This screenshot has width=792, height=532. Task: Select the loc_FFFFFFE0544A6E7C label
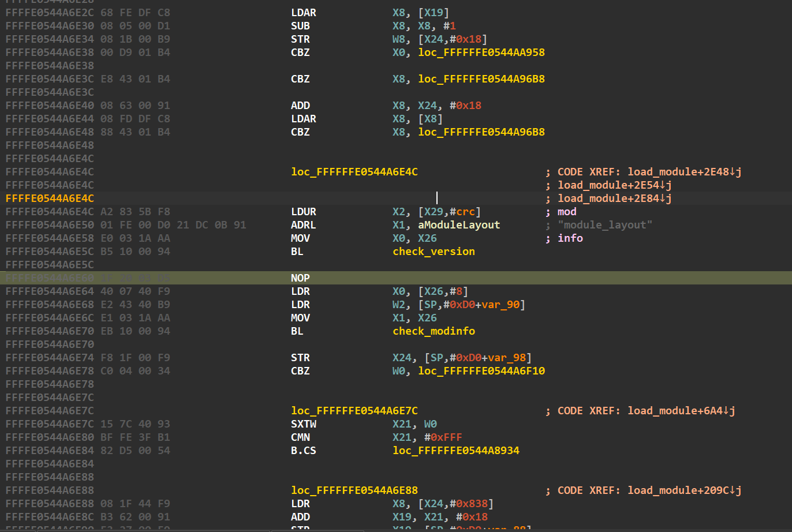[354, 411]
